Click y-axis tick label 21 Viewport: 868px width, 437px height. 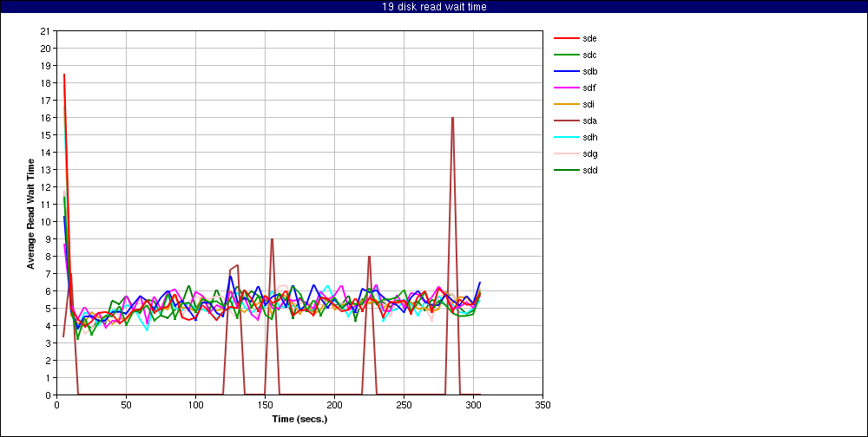[47, 31]
